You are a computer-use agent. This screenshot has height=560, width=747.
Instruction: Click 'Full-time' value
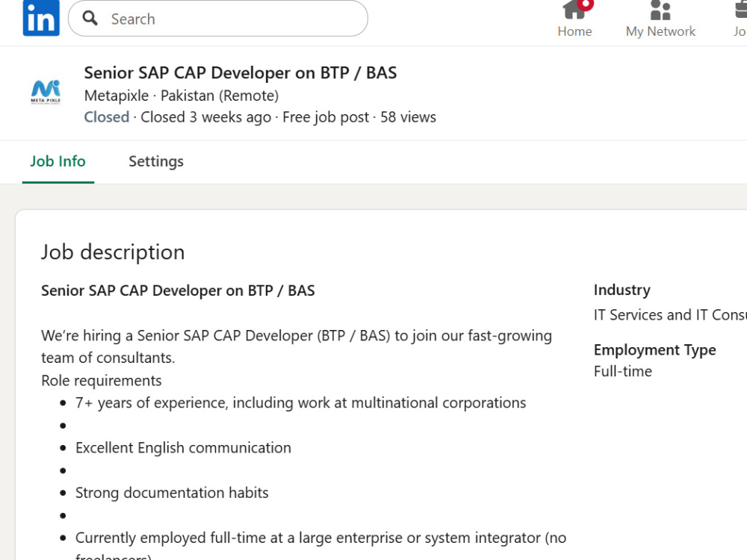click(623, 371)
